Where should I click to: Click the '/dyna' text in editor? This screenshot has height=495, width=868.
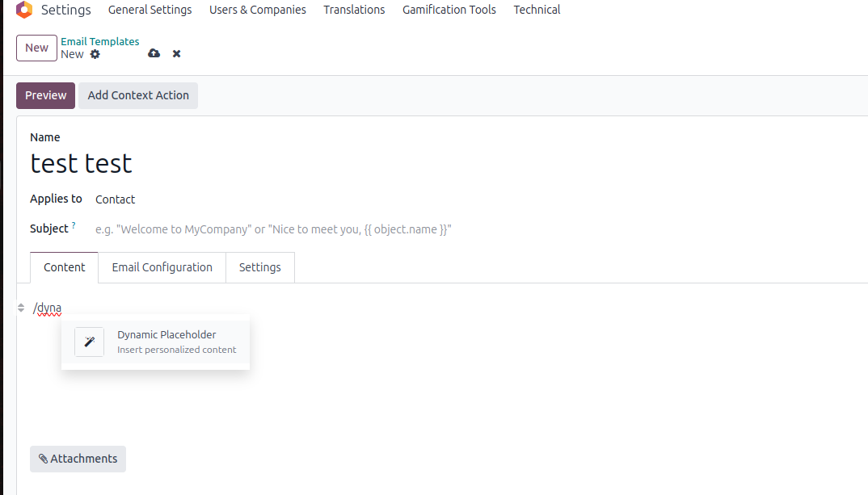[x=47, y=308]
